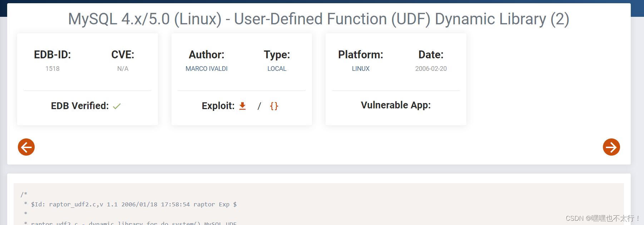
Task: Open LOCAL exploit type link
Action: pyautogui.click(x=277, y=69)
